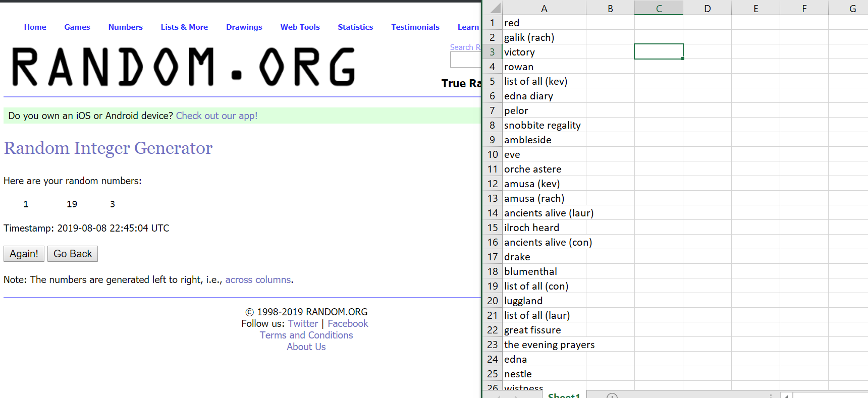868x398 pixels.
Task: Click in the Search input field
Action: 465,60
